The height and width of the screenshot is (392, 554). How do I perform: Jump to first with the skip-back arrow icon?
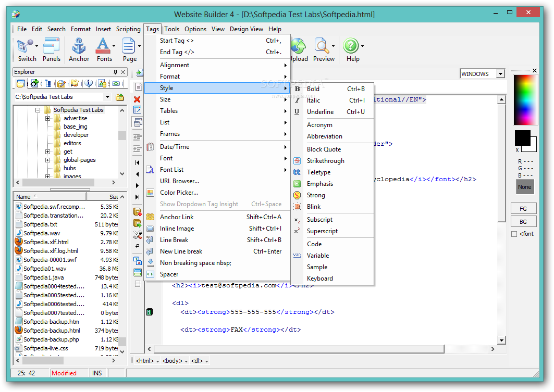click(x=138, y=162)
